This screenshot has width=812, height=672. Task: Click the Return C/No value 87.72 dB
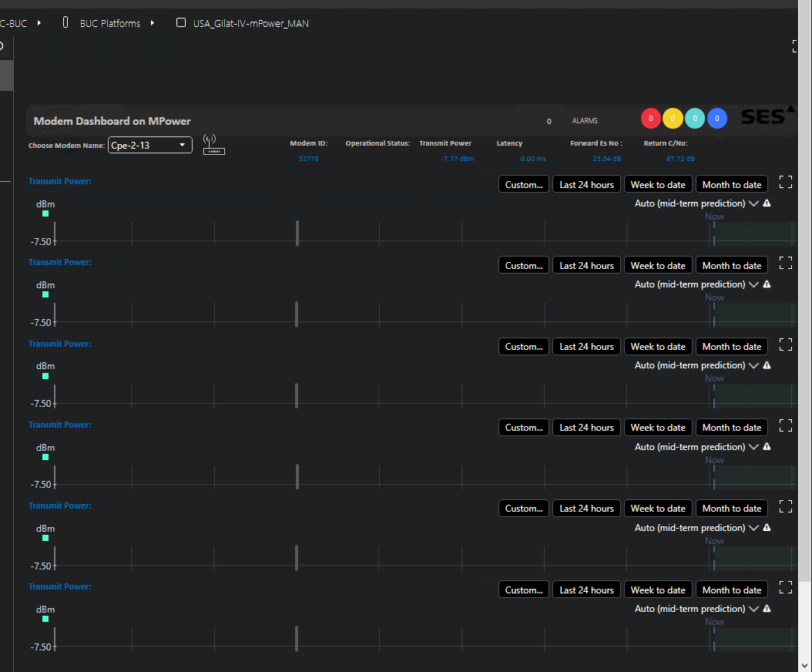[680, 159]
